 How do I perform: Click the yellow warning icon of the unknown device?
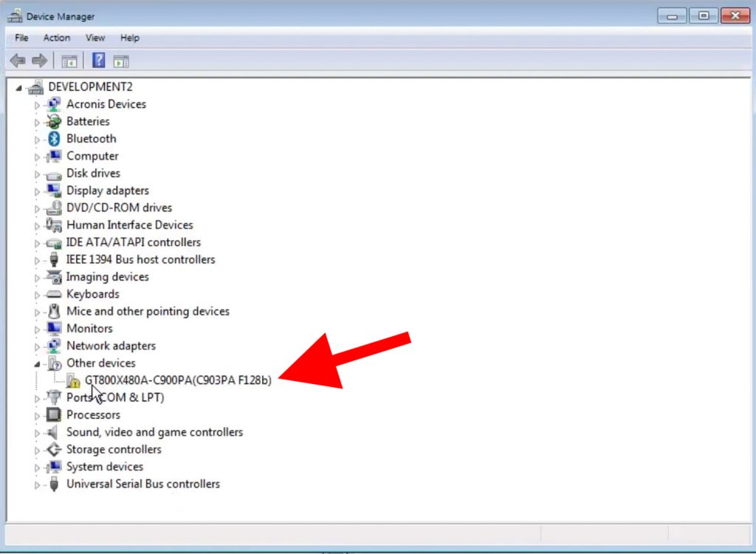tap(72, 381)
